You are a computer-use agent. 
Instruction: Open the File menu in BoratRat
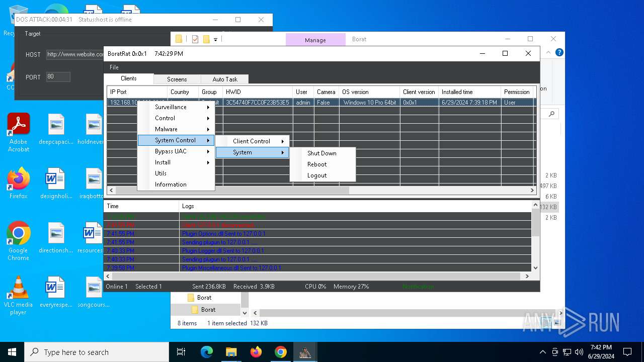[x=114, y=67]
